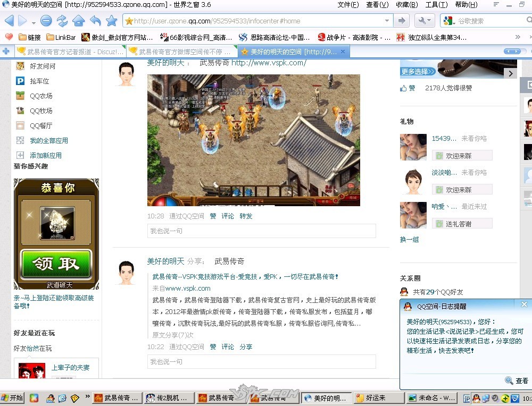Click the green 领取 button in the ad
Image resolution: width=532 pixels, height=406 pixels.
[x=56, y=264]
